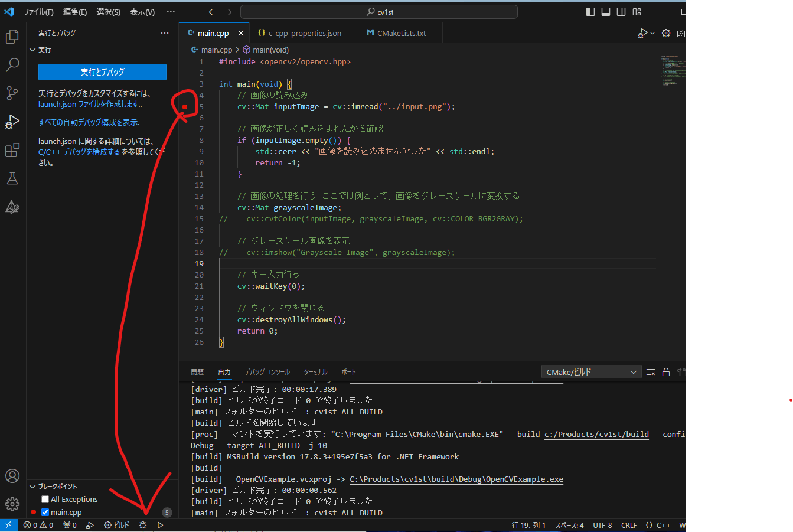Open OpenCVExample.exe path link in output
The image size is (793, 532).
(456, 479)
